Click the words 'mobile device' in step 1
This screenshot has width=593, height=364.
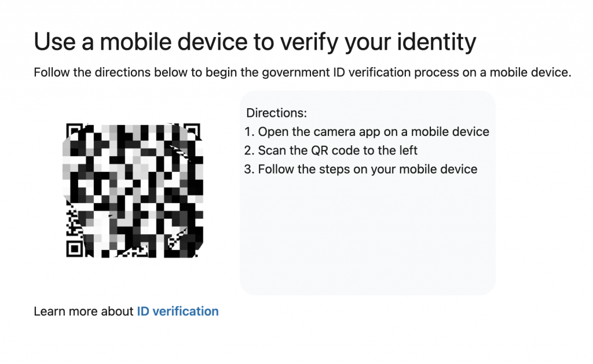pyautogui.click(x=450, y=131)
